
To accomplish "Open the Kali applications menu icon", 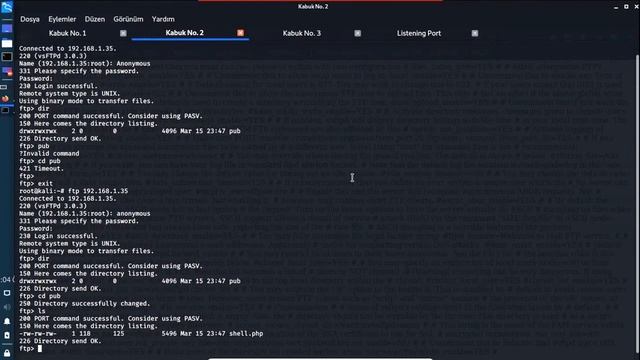I will tap(7, 7).
